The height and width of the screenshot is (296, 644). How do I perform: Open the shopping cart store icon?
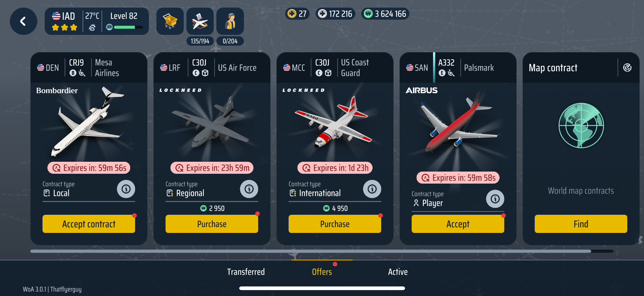coord(170,21)
